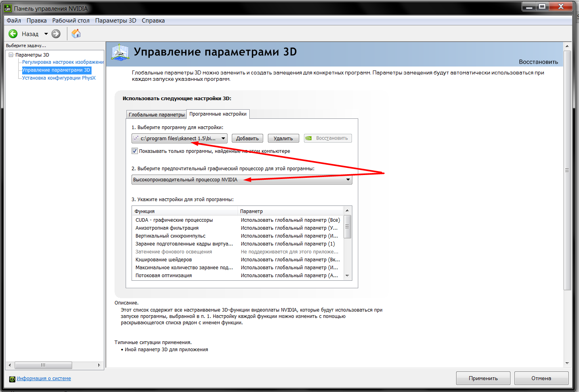This screenshot has width=579, height=392.
Task: Switch to Программные настройки tab
Action: point(218,114)
